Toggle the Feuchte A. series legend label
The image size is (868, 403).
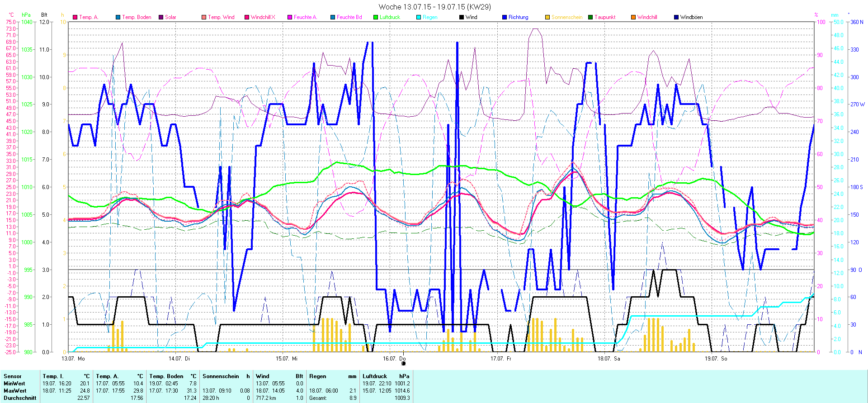tap(305, 17)
